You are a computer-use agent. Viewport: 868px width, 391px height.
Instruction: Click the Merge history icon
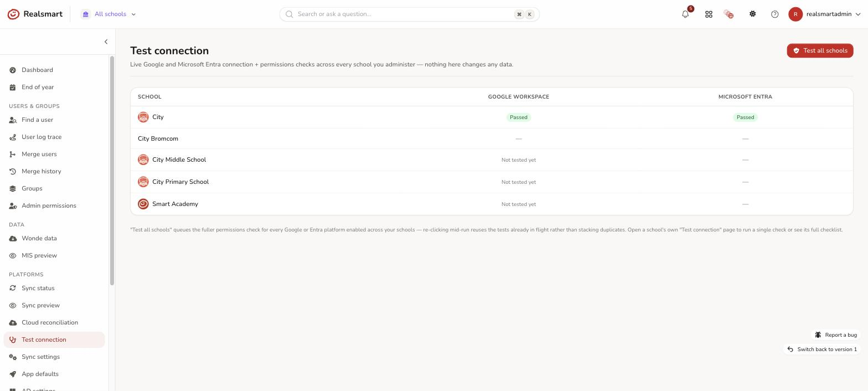(x=13, y=171)
